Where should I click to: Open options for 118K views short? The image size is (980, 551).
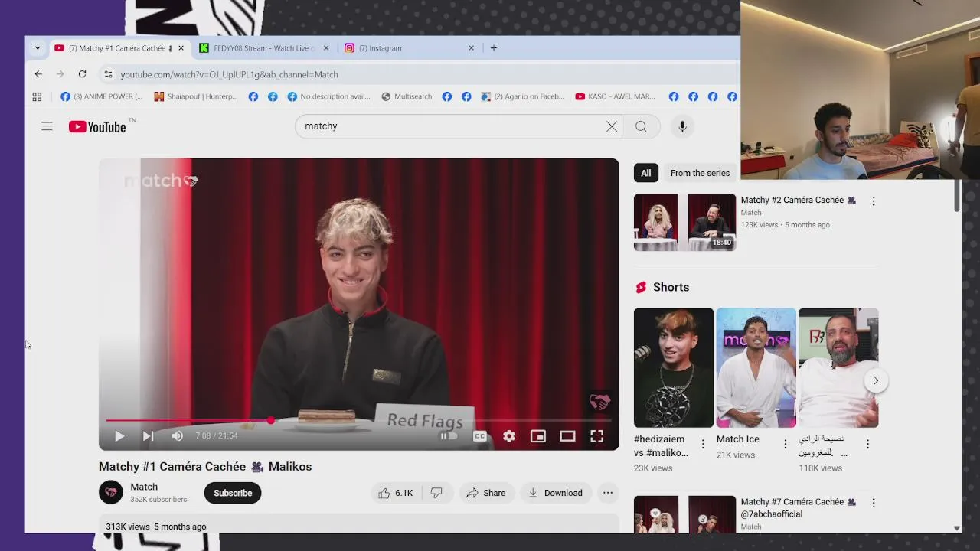click(x=867, y=444)
